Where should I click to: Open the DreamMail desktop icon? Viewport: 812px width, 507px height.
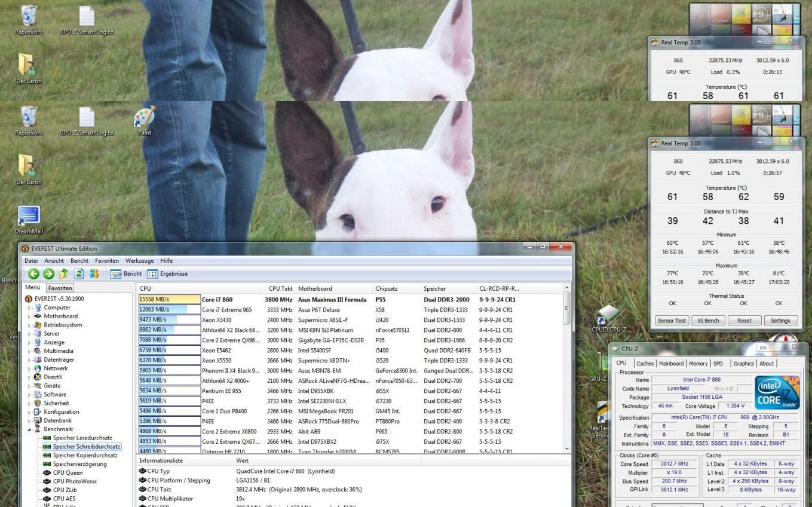point(29,220)
